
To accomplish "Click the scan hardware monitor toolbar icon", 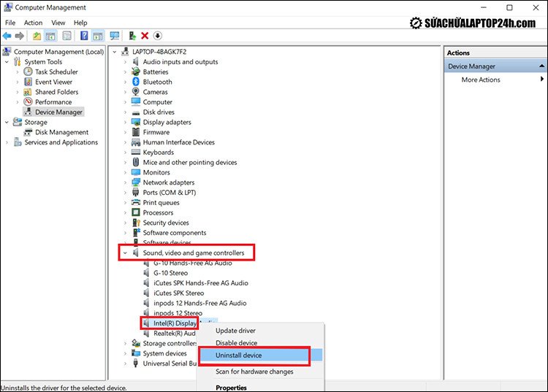I will pyautogui.click(x=114, y=36).
